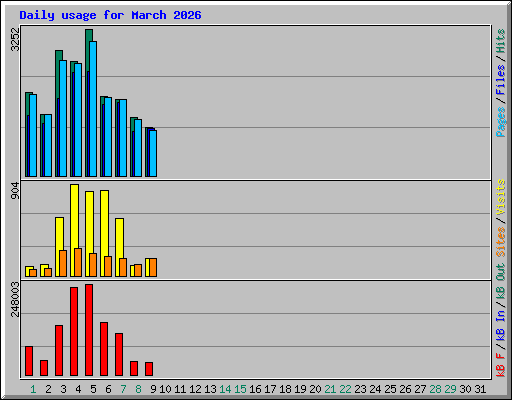Click the day 9 orange sites bar

(x=153, y=267)
